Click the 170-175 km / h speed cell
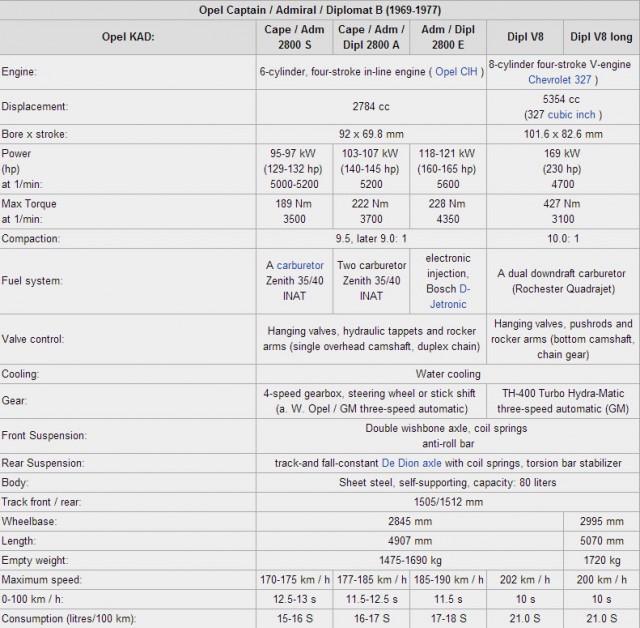Image resolution: width=640 pixels, height=628 pixels. pyautogui.click(x=294, y=580)
